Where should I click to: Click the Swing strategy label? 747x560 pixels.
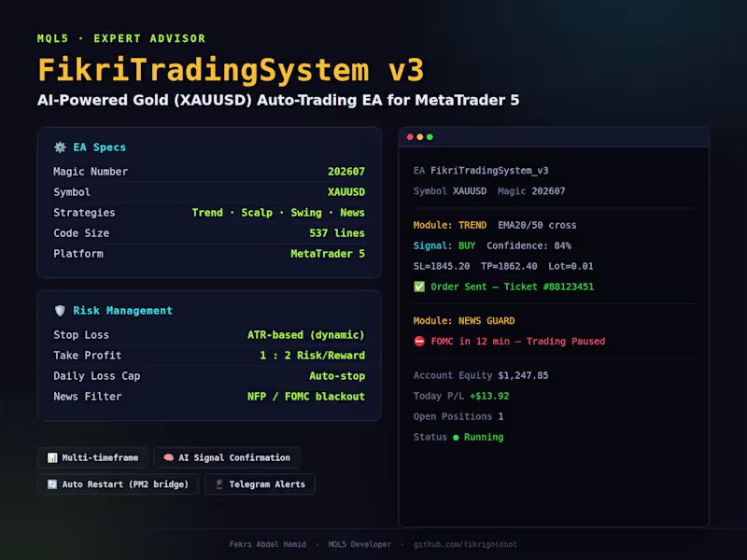click(306, 213)
